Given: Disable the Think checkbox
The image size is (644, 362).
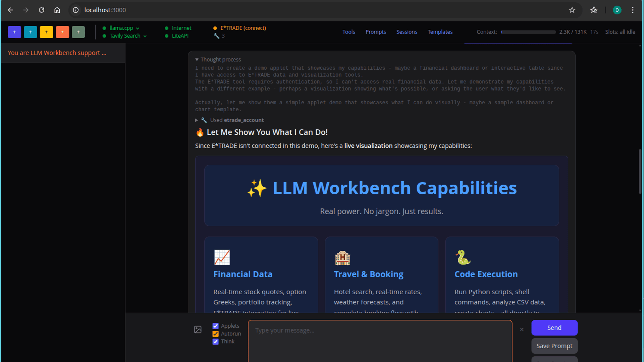Looking at the screenshot, I should click(x=216, y=342).
